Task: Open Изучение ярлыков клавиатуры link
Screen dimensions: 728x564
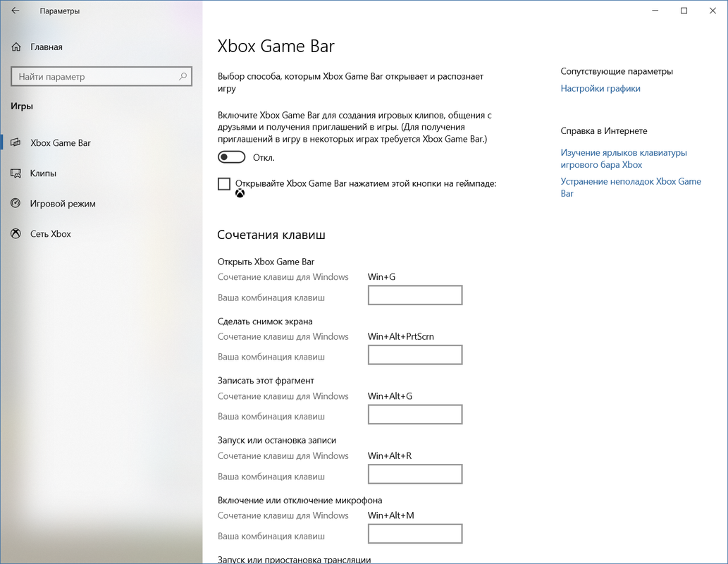Action: tap(624, 159)
